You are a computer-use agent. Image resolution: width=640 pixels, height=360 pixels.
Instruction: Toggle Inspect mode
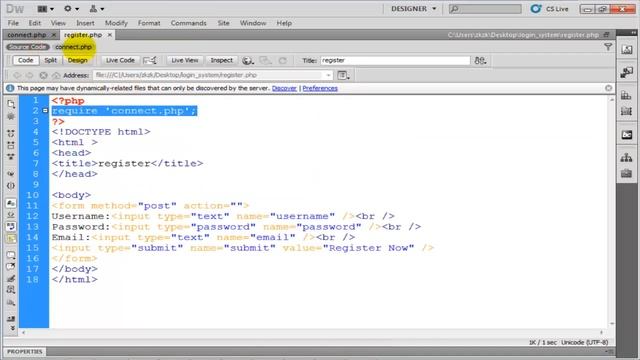[x=222, y=60]
